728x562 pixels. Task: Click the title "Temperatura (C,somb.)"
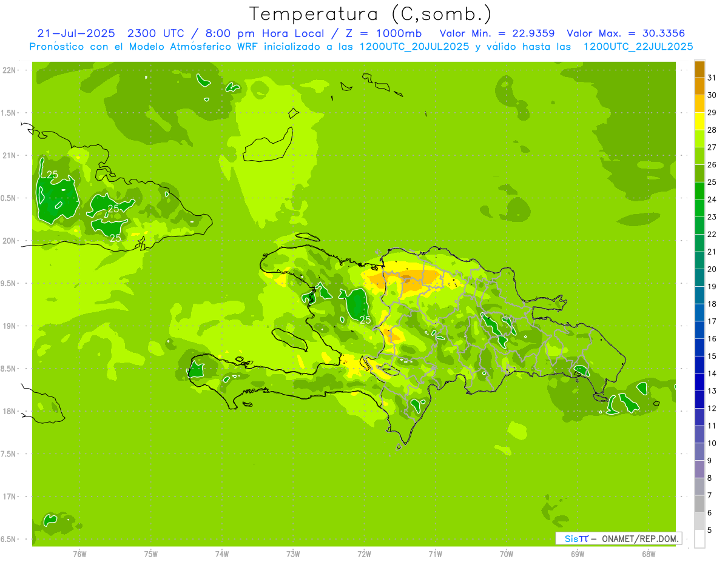[371, 14]
